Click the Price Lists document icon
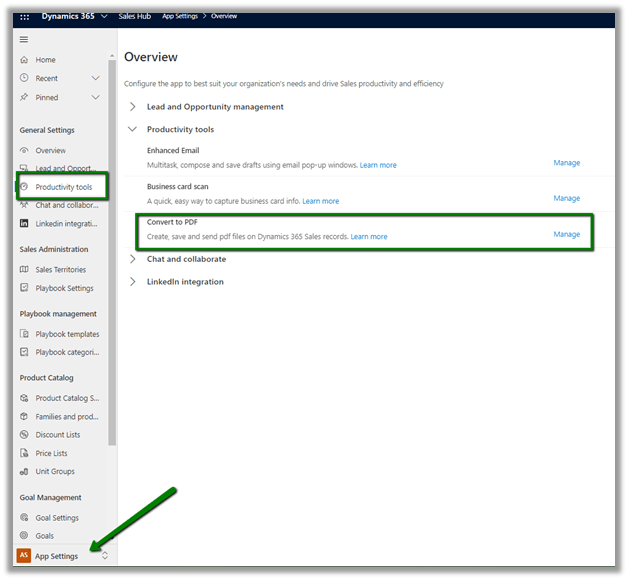 [24, 453]
